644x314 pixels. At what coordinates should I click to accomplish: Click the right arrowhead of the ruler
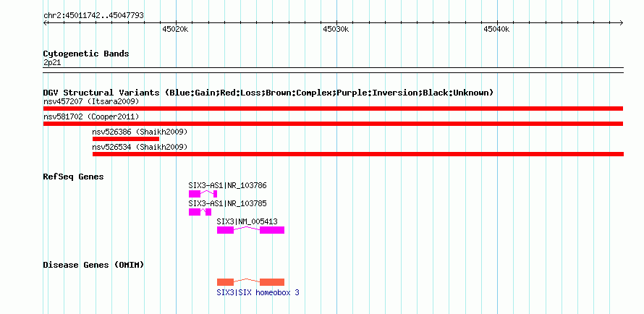(622, 22)
